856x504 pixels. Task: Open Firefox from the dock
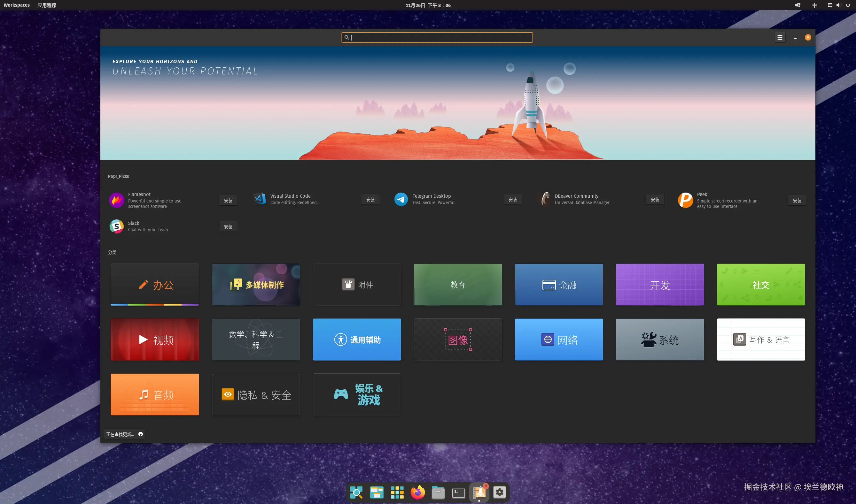click(417, 492)
